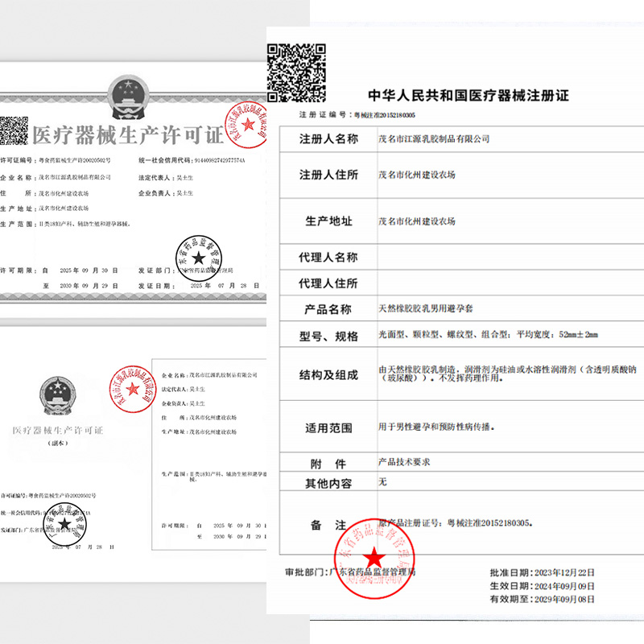Click 生效日期：2024年09月09日

(542, 586)
